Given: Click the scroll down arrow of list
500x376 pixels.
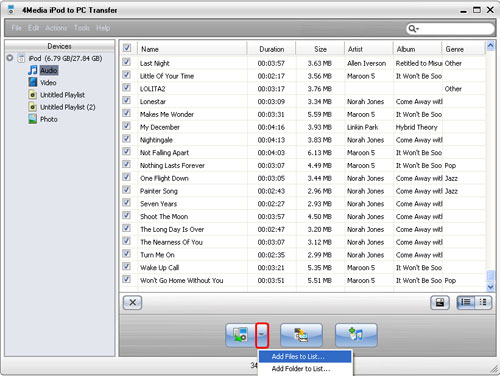Looking at the screenshot, I should (x=490, y=286).
